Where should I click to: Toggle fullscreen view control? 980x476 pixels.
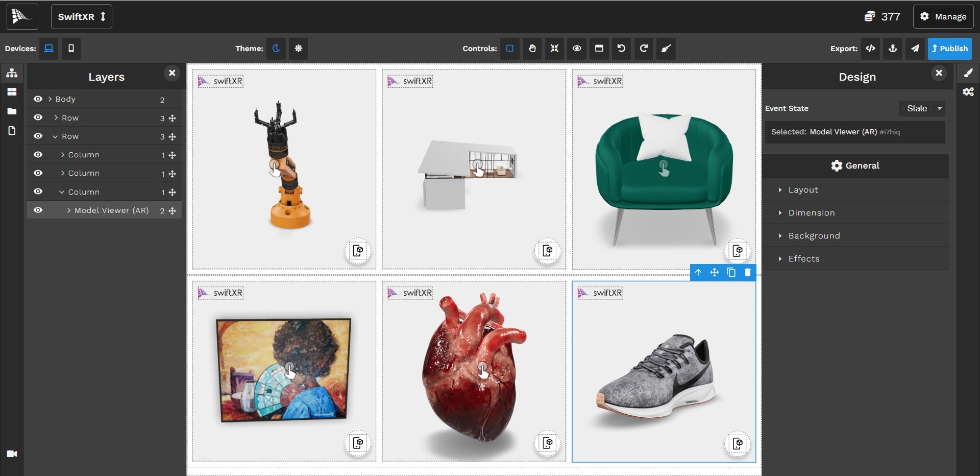click(x=554, y=49)
